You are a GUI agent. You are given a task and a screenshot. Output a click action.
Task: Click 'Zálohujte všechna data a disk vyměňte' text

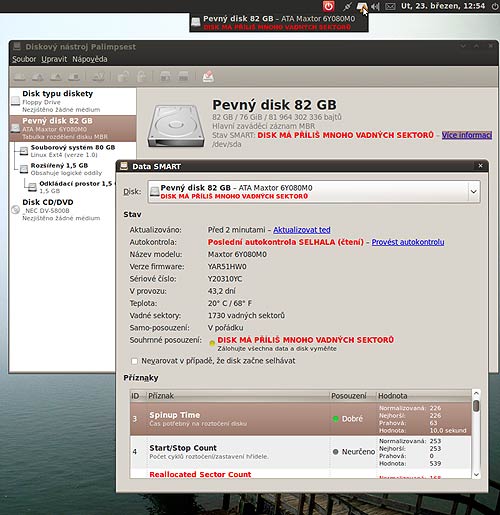(x=277, y=349)
